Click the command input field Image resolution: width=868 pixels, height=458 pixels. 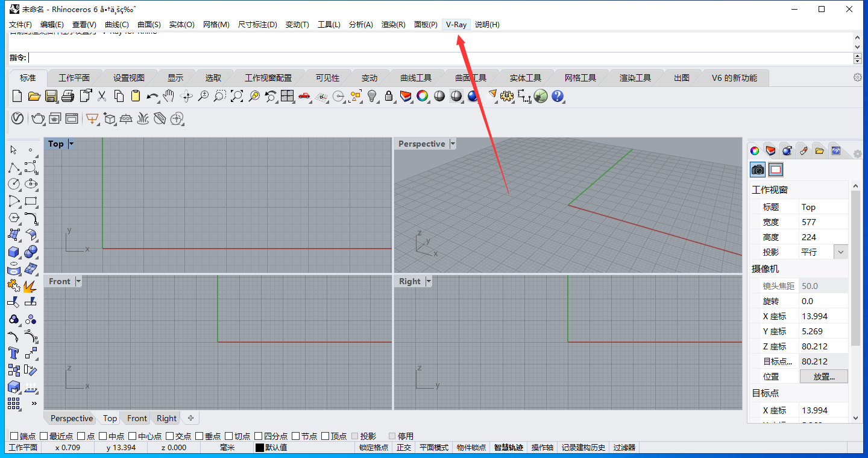pos(440,58)
